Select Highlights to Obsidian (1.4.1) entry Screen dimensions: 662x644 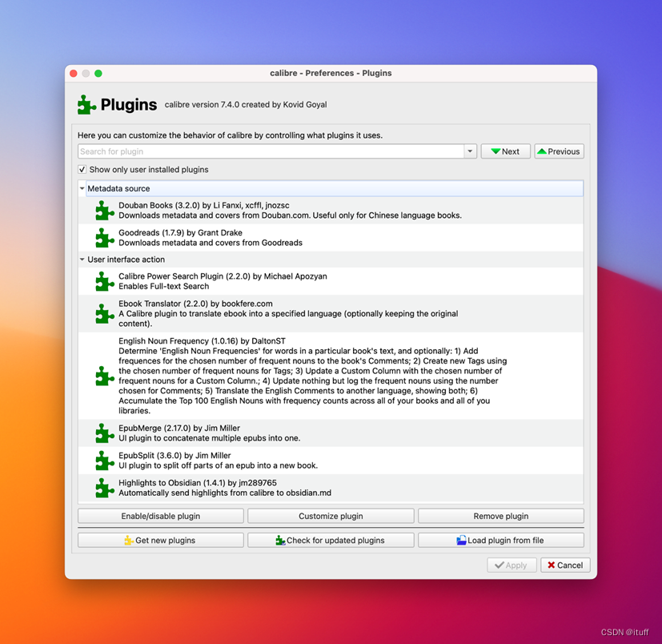click(331, 488)
